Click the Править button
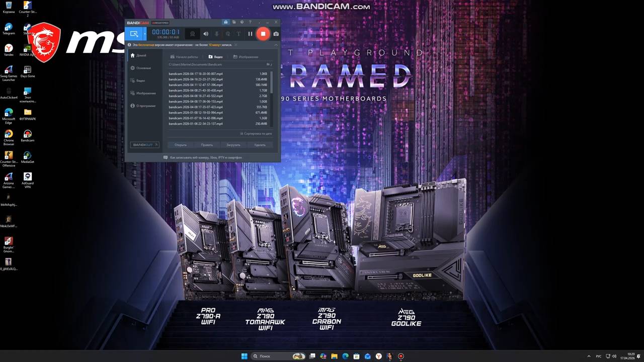644x362 pixels. click(207, 145)
